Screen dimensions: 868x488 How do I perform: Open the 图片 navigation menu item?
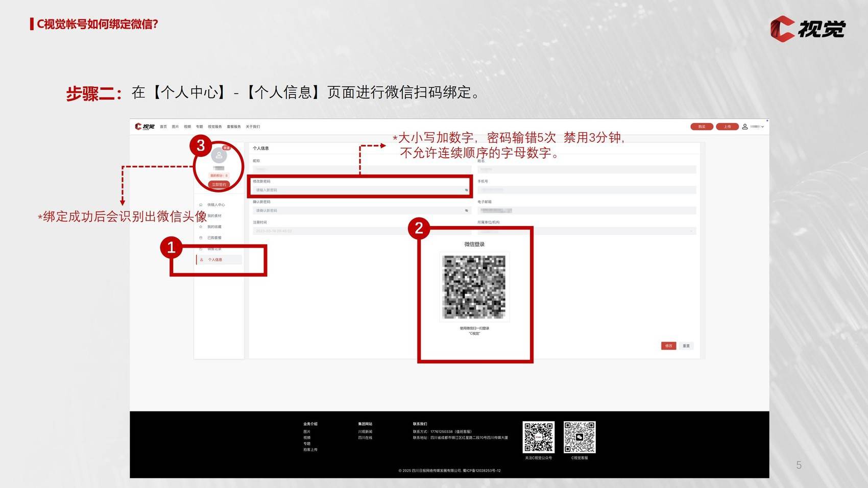tap(175, 127)
